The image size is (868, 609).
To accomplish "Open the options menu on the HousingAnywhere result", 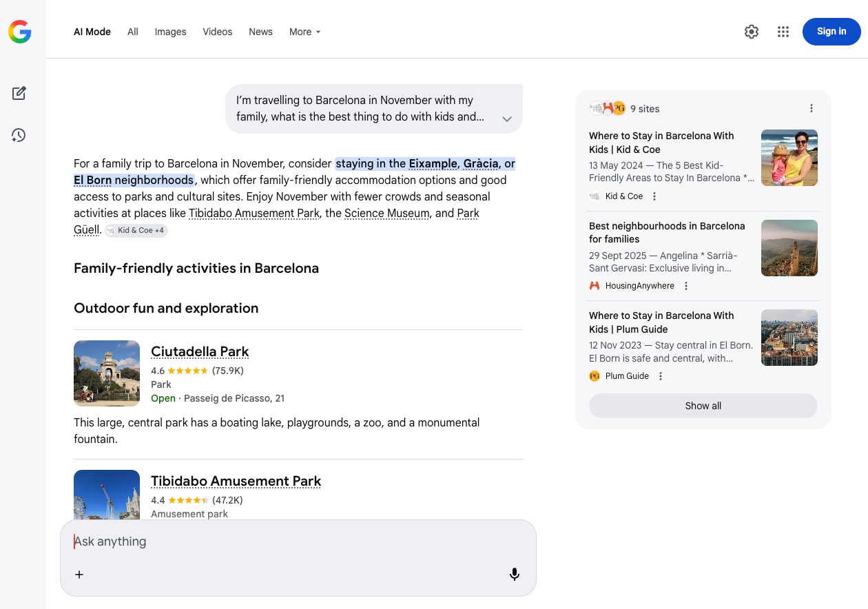I will [x=685, y=285].
